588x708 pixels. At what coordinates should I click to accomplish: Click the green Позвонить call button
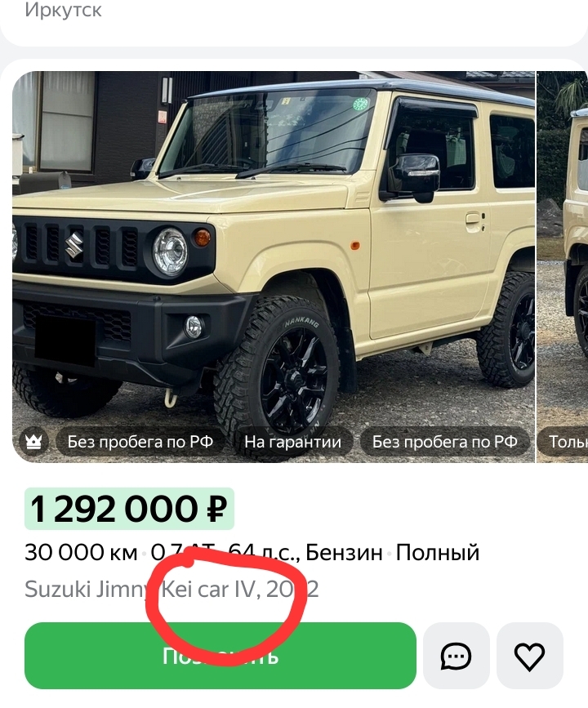(220, 656)
